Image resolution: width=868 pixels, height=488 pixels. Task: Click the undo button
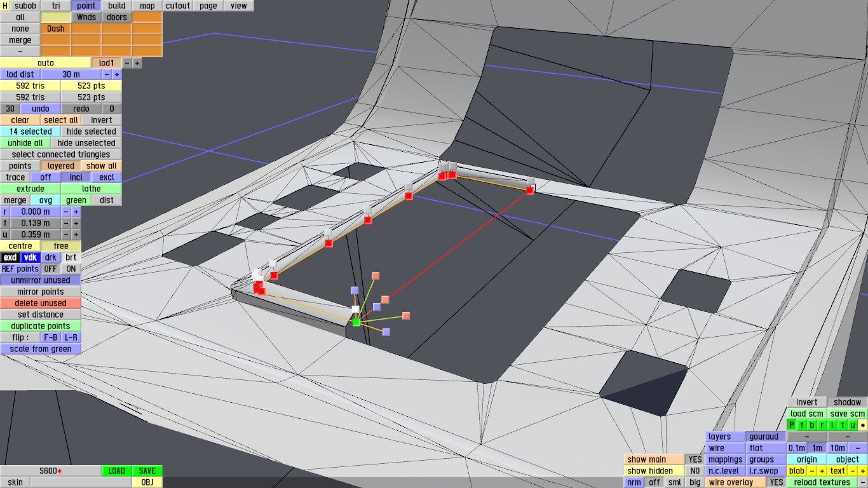(41, 109)
